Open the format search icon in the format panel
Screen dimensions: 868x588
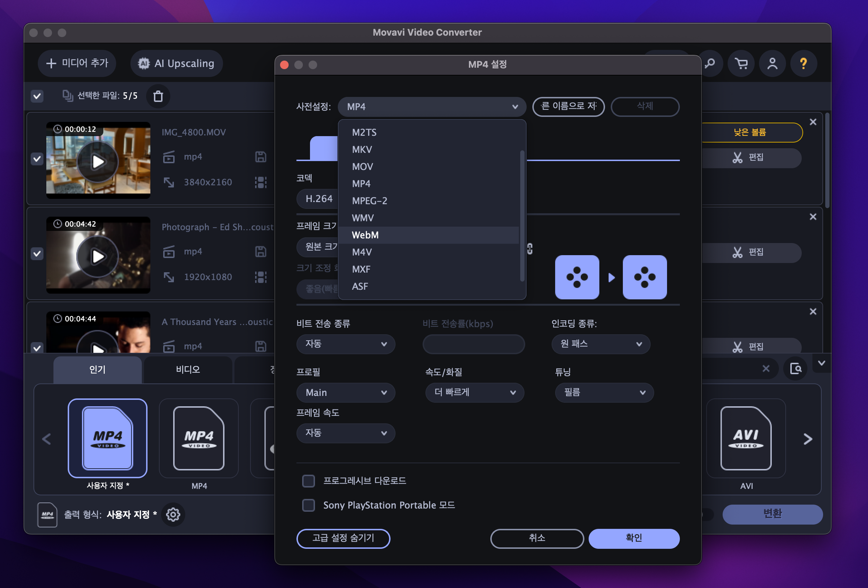[x=796, y=369]
